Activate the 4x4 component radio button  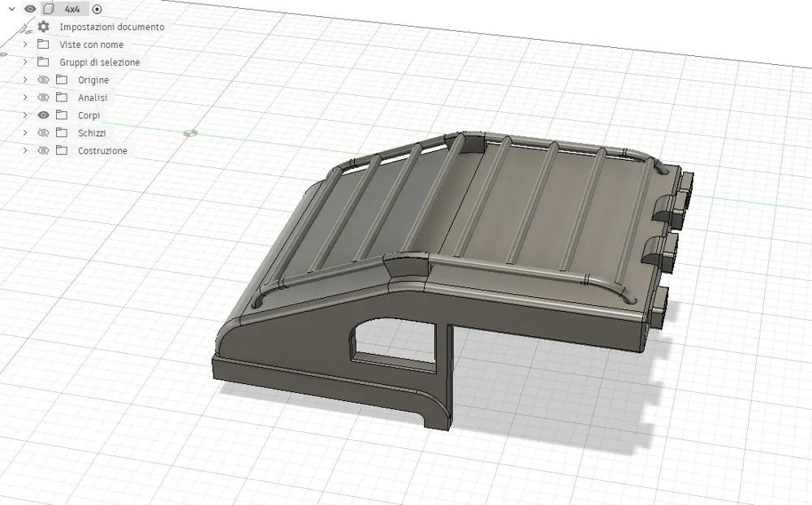click(x=97, y=9)
